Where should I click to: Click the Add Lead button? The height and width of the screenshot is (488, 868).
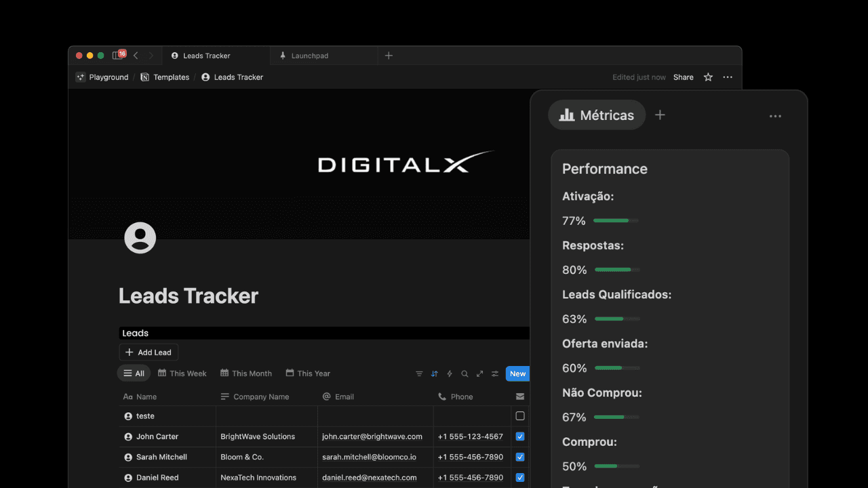coord(149,352)
